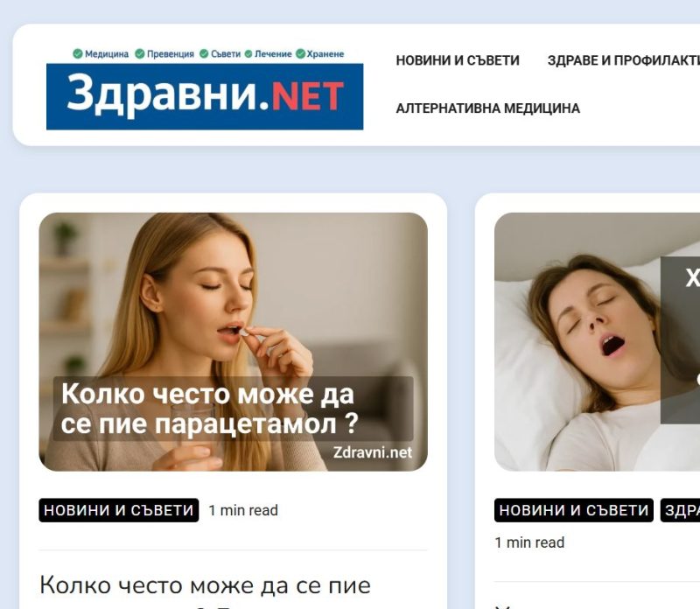Screen dimensions: 700x609
Task: Select the partially visible ЗДРА category tag
Action: (680, 510)
